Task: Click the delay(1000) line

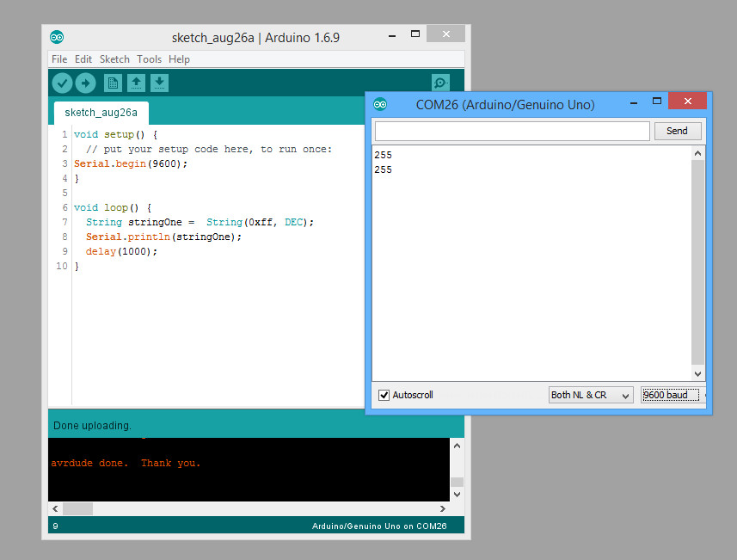Action: pos(121,251)
